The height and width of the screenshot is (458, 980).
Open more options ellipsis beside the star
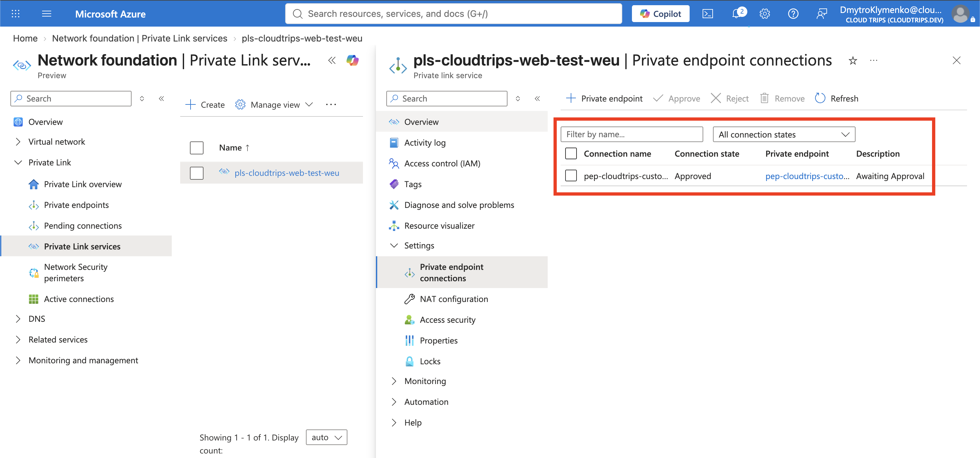(873, 60)
